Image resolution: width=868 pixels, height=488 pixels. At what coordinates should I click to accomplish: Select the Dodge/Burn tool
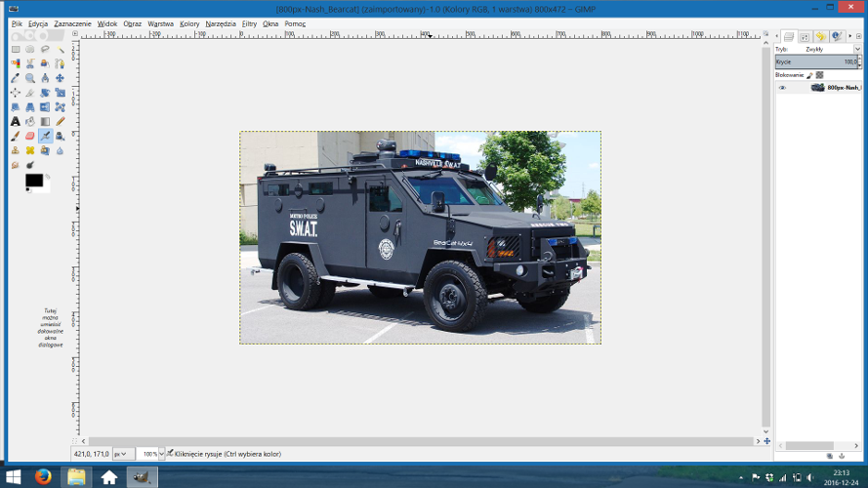30,164
